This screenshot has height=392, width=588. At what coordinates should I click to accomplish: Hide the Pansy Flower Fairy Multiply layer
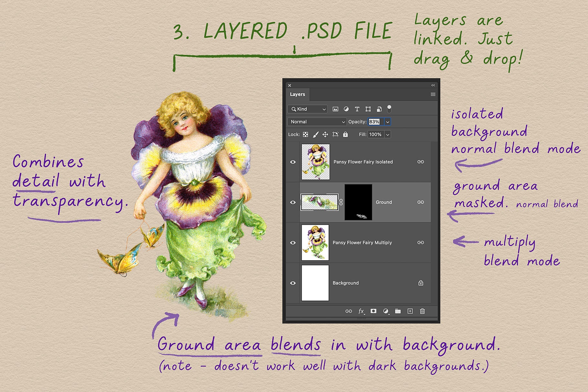293,242
